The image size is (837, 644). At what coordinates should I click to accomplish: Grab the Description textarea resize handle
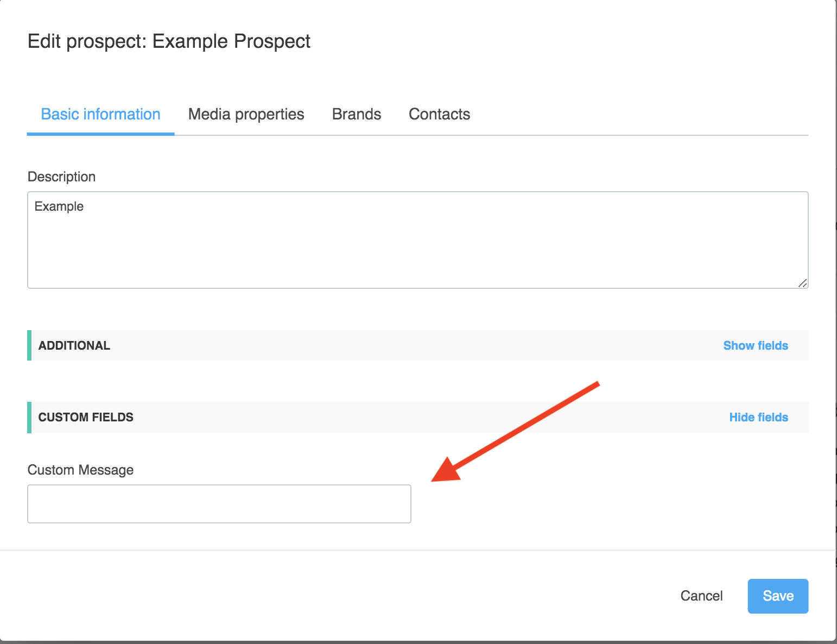pyautogui.click(x=802, y=283)
